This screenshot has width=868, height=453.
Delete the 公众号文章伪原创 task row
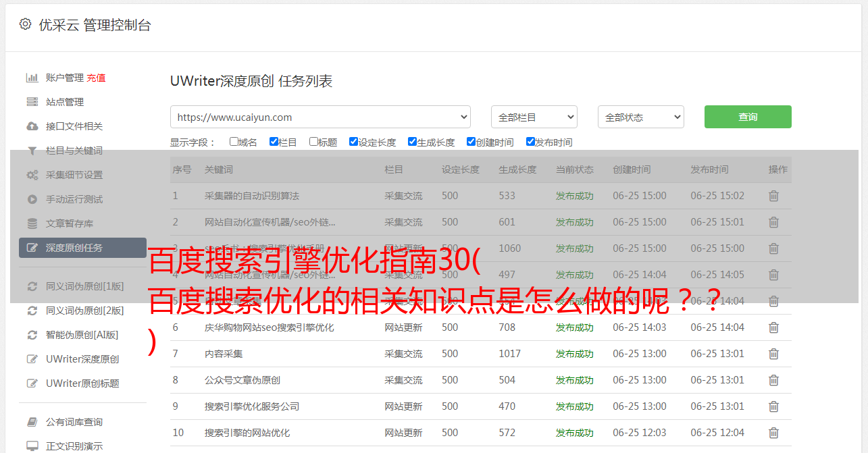click(x=774, y=380)
